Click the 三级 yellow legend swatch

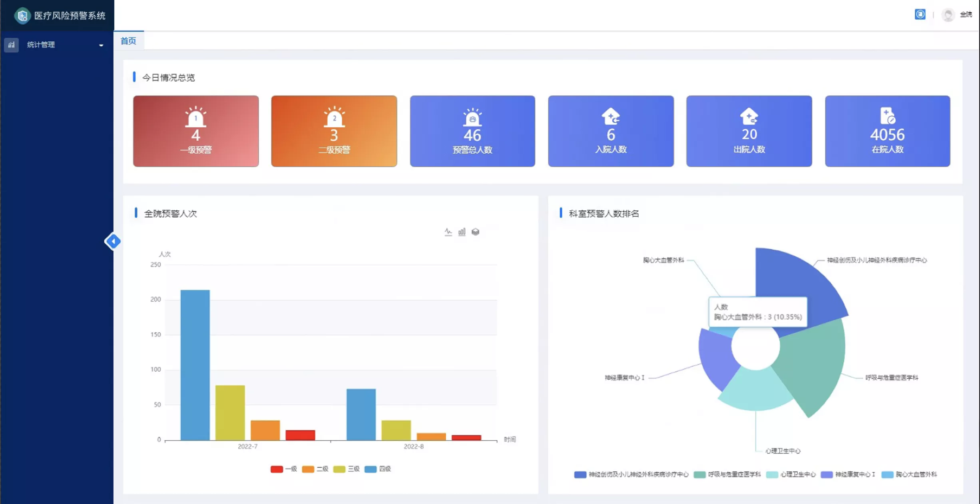(339, 469)
